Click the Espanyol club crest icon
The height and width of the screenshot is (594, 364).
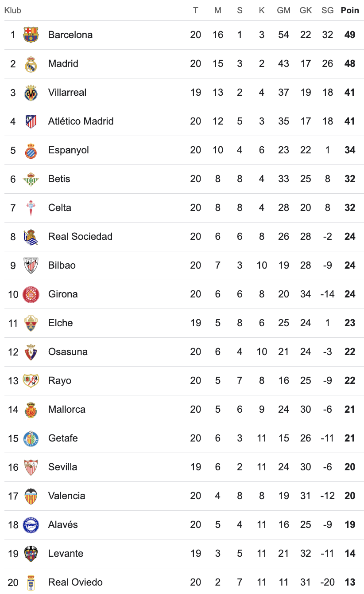pyautogui.click(x=31, y=150)
